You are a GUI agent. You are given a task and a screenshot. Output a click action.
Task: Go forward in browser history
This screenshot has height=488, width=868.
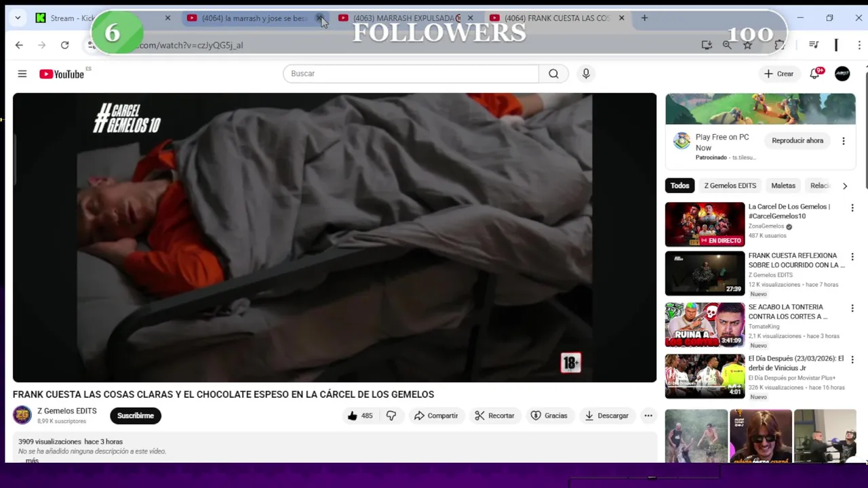tap(42, 45)
